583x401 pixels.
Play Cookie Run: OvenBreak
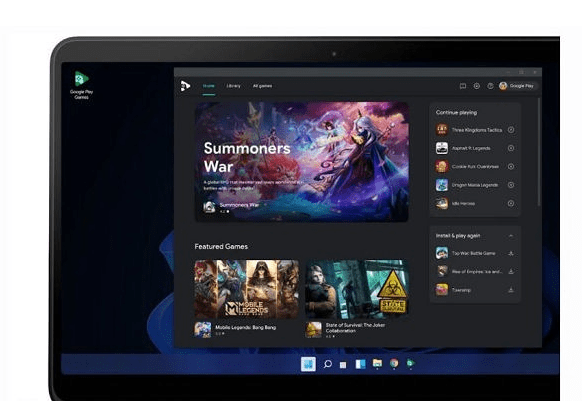511,166
